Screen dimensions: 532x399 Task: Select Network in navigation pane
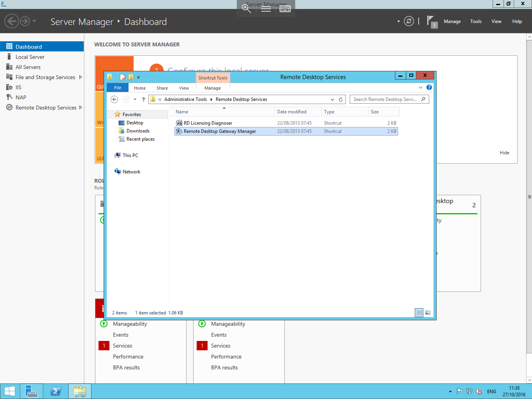[x=131, y=172]
